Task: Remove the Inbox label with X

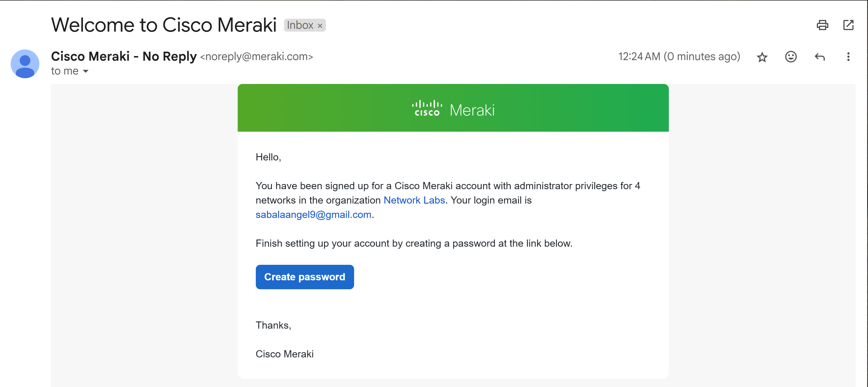Action: click(x=320, y=26)
